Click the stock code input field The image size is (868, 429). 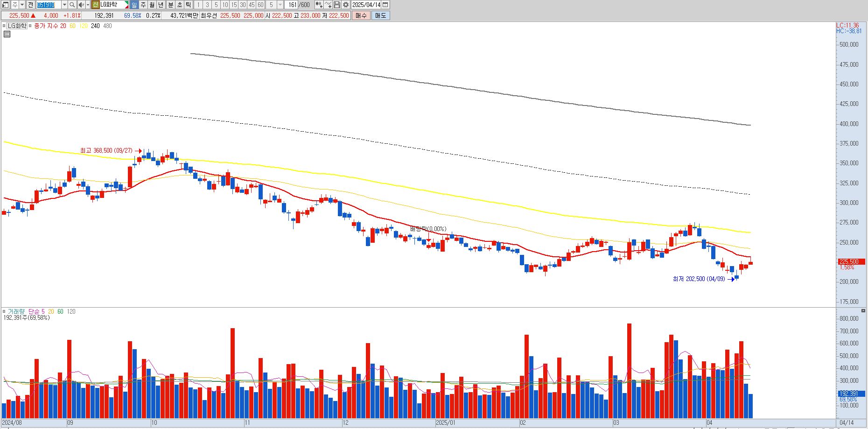point(49,5)
